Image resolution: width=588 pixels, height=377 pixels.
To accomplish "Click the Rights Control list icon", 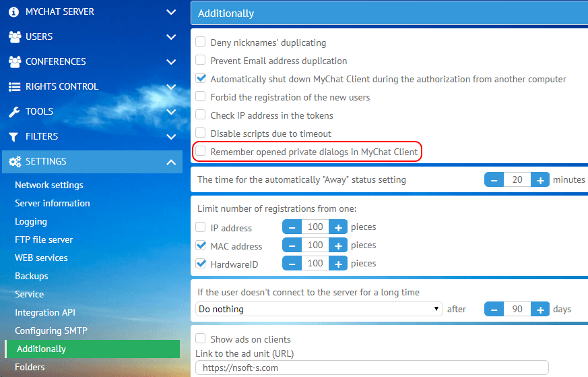I will 14,87.
